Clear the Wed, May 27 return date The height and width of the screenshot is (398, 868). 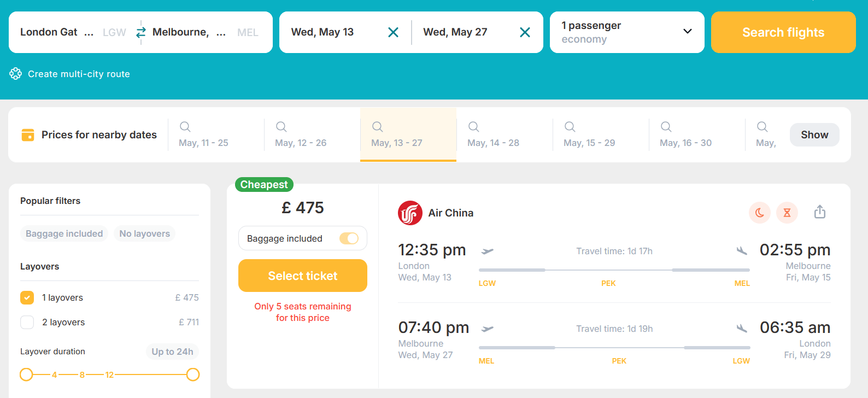click(x=525, y=32)
